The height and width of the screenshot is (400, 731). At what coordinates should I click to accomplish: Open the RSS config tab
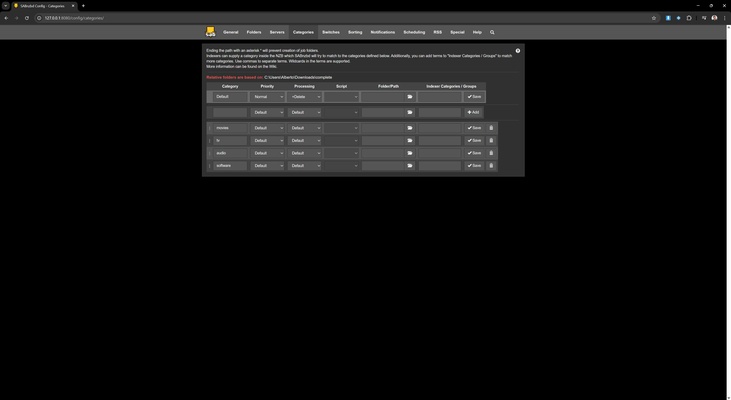(x=437, y=32)
